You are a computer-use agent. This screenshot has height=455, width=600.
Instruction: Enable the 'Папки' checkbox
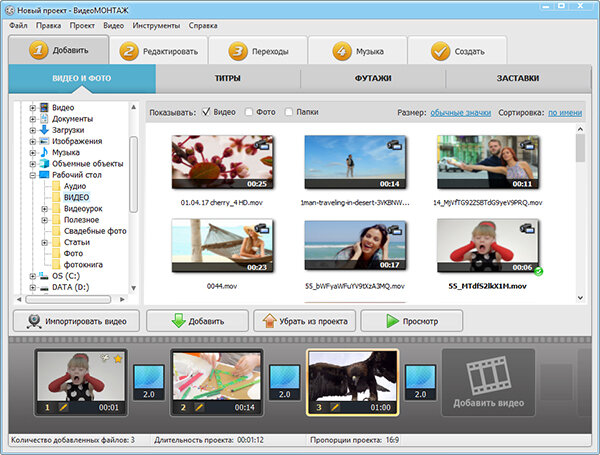pyautogui.click(x=289, y=112)
